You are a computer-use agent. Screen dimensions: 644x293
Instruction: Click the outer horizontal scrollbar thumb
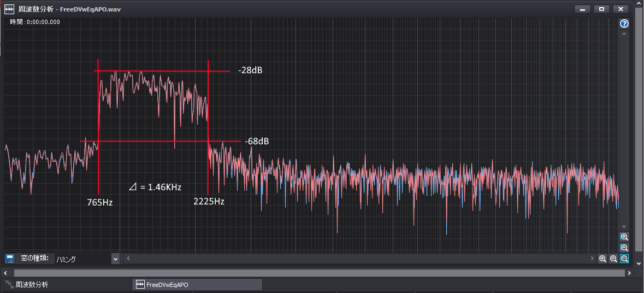[319, 273]
